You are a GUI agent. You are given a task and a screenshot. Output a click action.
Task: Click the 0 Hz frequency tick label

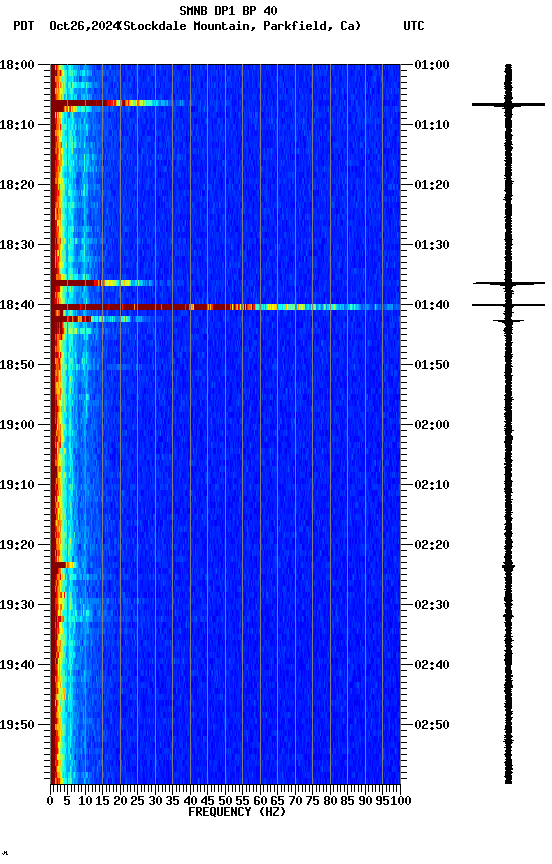(50, 801)
